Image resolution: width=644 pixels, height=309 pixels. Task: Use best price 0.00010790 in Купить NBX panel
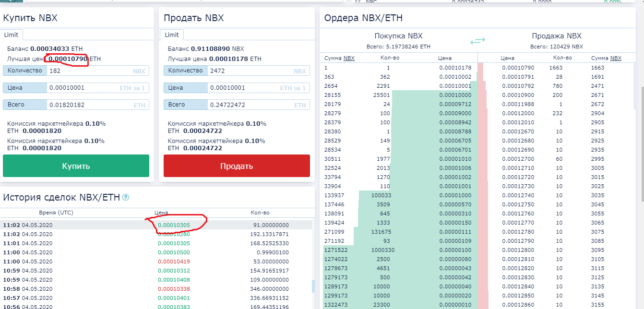[x=68, y=59]
